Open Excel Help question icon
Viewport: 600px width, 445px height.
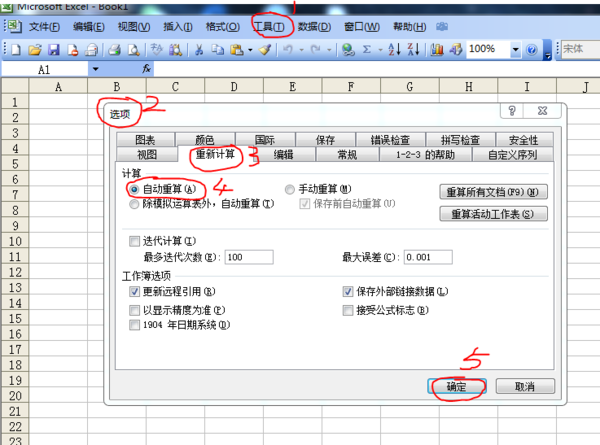click(532, 50)
